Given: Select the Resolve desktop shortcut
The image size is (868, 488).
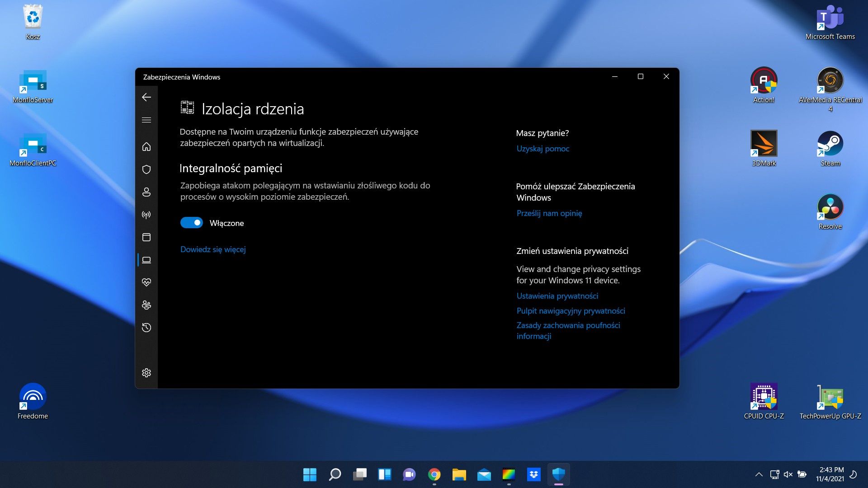Looking at the screenshot, I should (x=830, y=211).
